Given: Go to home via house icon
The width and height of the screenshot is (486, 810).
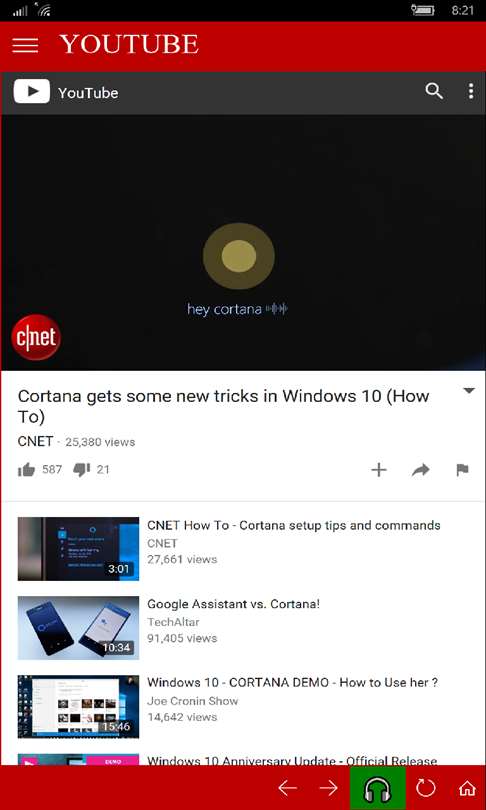Looking at the screenshot, I should [467, 788].
